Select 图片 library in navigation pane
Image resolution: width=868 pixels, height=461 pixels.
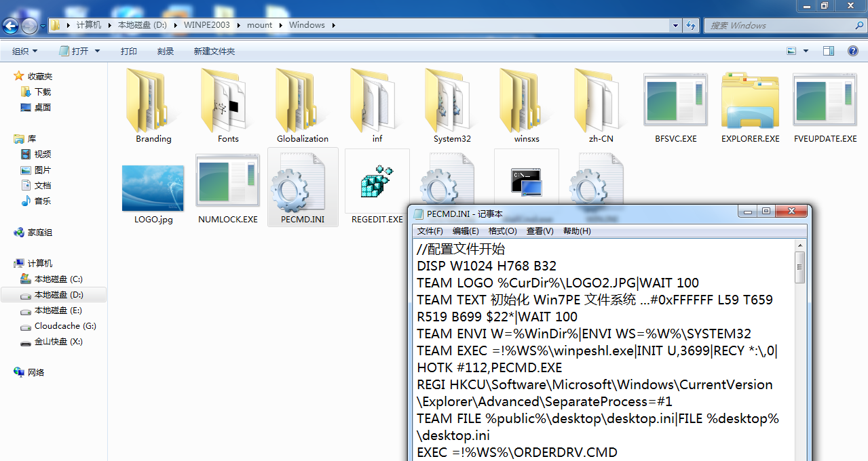(x=43, y=169)
